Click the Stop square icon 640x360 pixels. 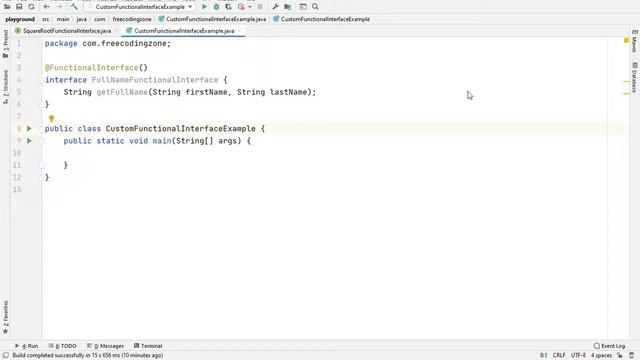click(x=260, y=7)
